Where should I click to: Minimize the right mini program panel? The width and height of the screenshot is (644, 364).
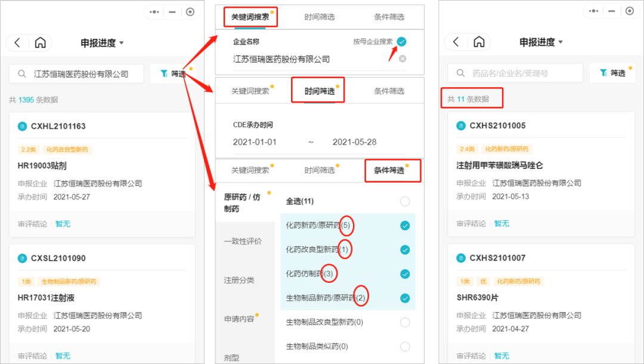point(612,11)
